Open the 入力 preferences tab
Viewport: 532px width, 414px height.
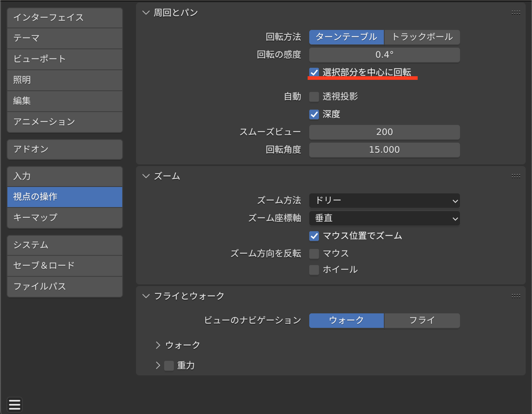pyautogui.click(x=65, y=176)
